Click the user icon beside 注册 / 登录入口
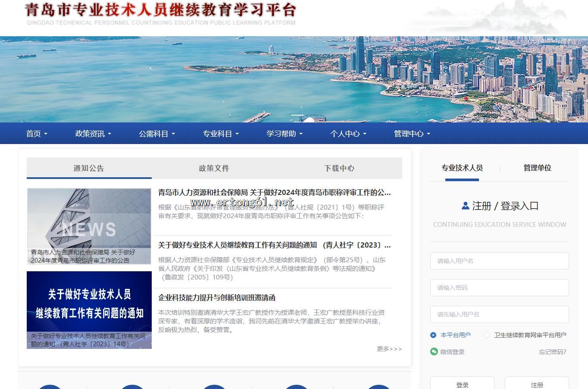This screenshot has height=389, width=588. (x=465, y=206)
